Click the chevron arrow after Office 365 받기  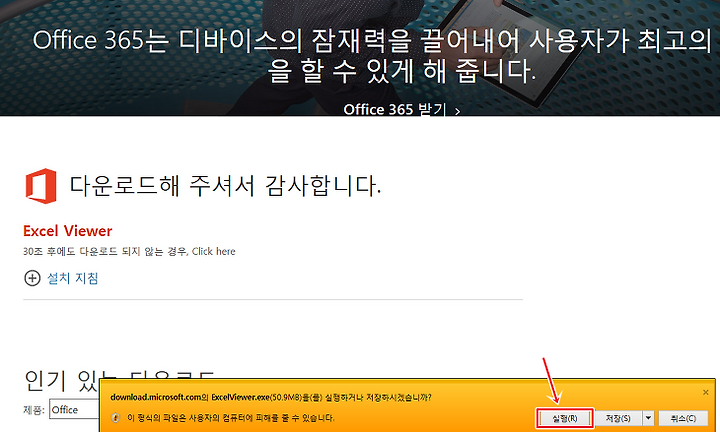click(457, 111)
